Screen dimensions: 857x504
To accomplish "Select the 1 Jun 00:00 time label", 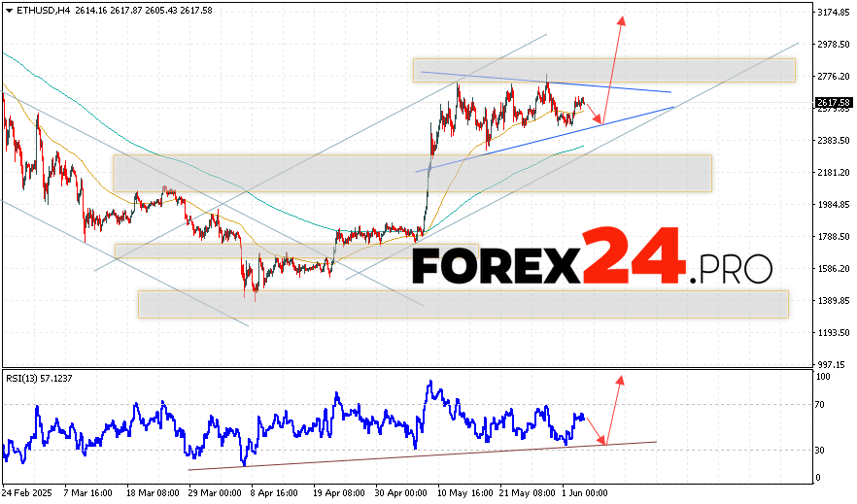I will tap(585, 493).
